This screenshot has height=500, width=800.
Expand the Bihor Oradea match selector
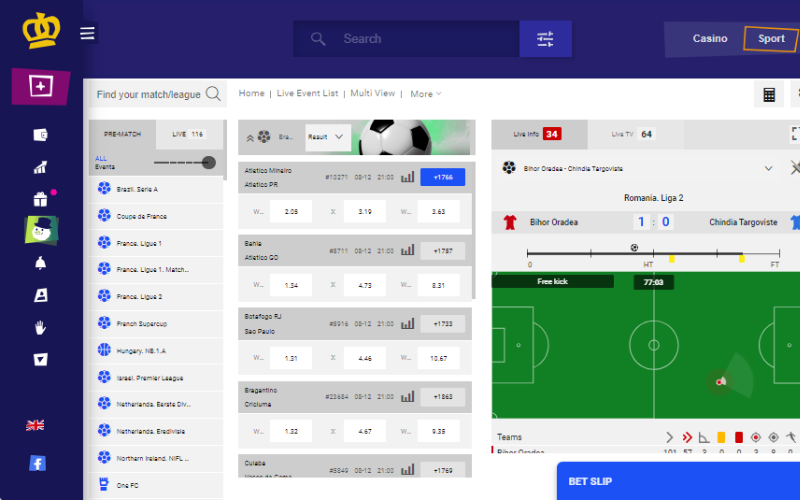click(768, 168)
